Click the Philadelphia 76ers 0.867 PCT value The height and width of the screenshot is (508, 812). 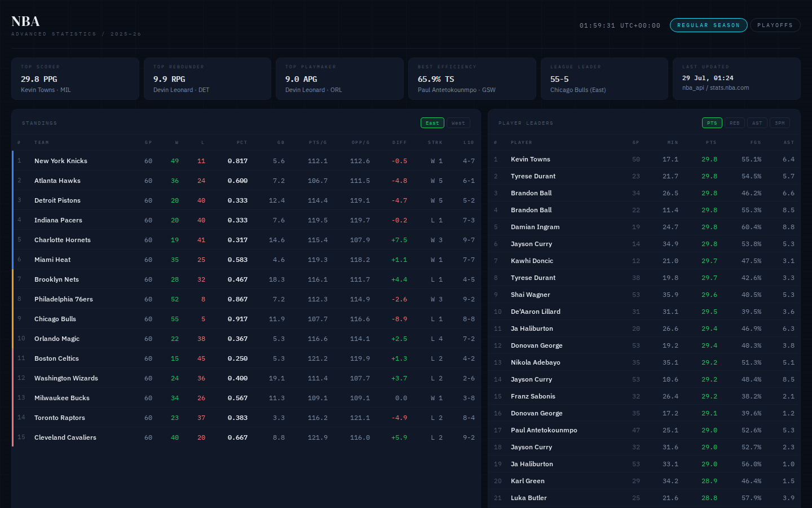click(238, 299)
